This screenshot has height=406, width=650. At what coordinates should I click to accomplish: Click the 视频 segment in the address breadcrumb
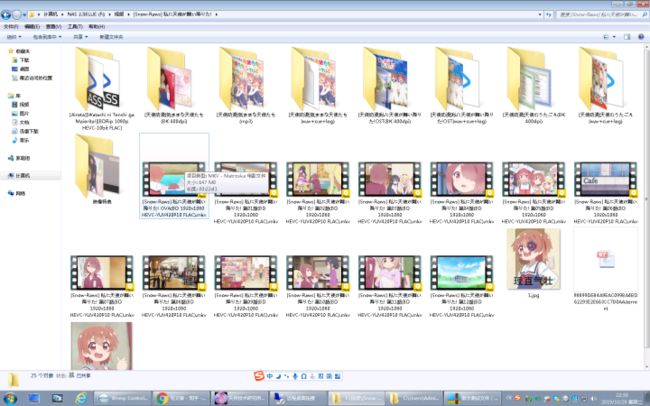[119, 14]
